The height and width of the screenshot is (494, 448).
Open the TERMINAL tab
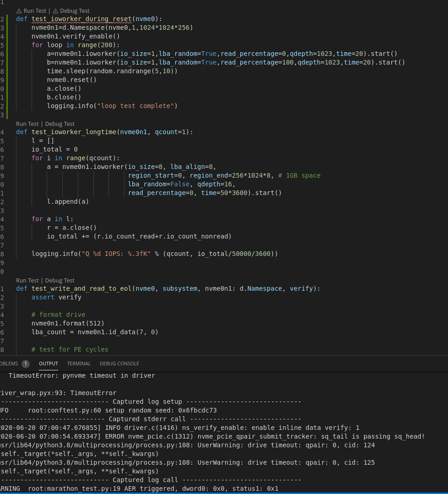(79, 364)
